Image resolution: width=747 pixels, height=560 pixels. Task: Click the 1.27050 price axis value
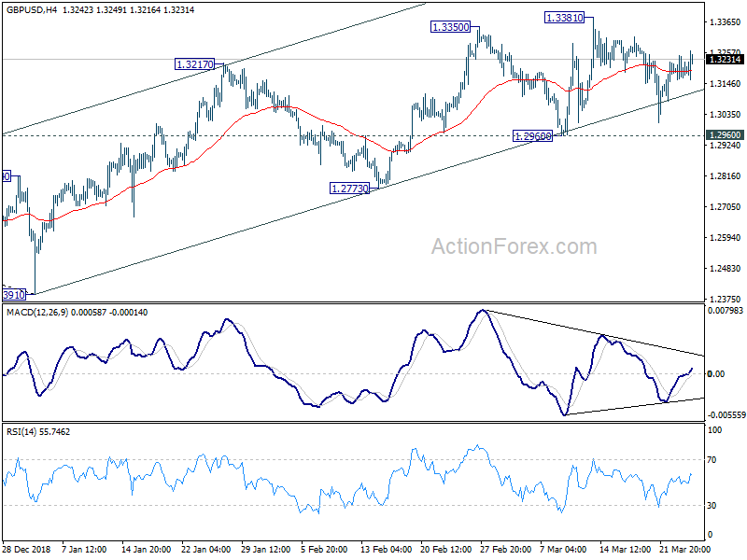pyautogui.click(x=726, y=206)
